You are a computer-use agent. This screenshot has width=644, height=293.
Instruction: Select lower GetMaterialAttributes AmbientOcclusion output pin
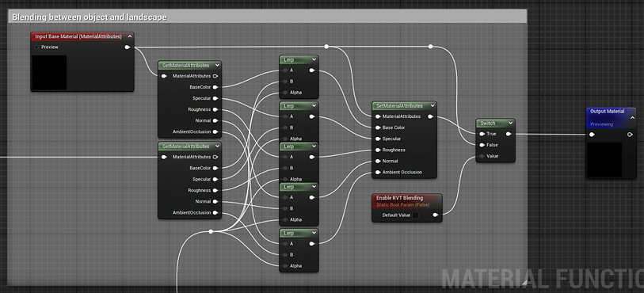[x=215, y=212]
